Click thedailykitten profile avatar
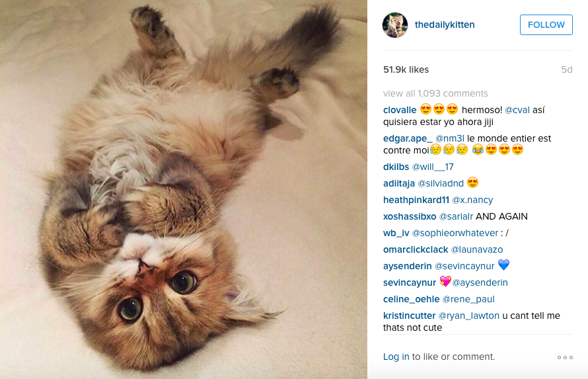 [x=395, y=24]
